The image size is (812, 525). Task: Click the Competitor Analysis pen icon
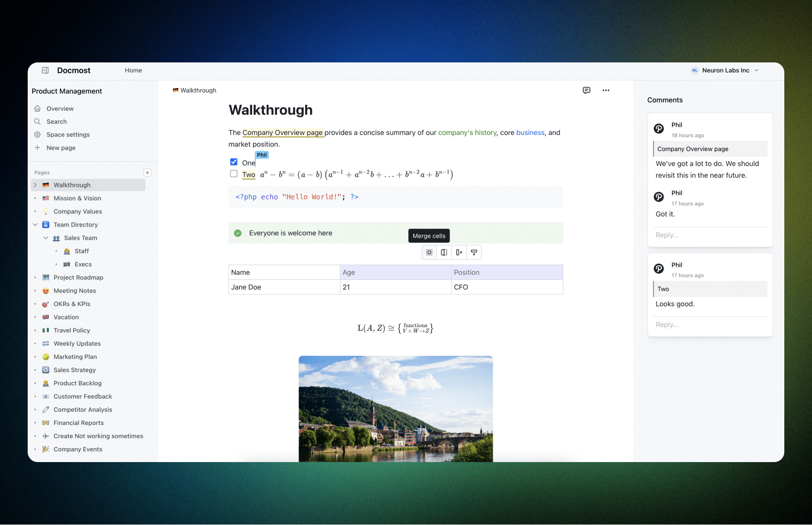pos(46,410)
